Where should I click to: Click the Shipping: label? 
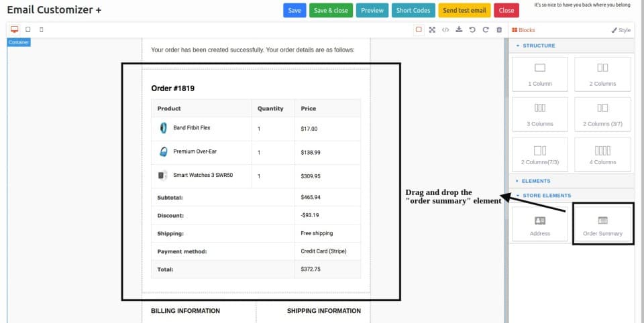point(170,233)
